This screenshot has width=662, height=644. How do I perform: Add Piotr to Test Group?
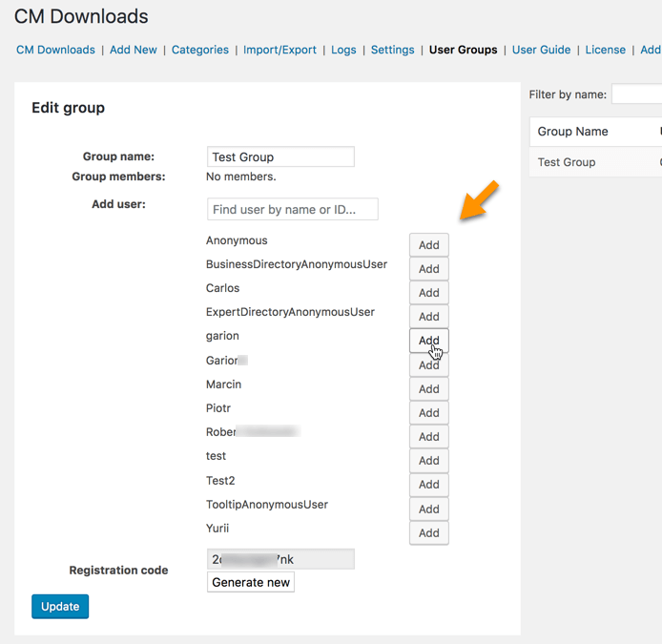428,413
